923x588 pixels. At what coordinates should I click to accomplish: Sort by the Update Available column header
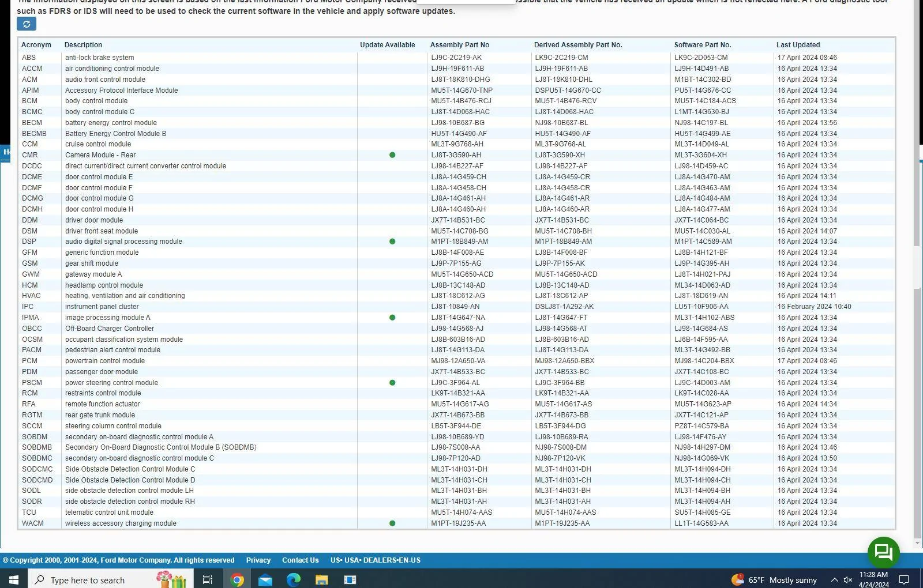387,45
